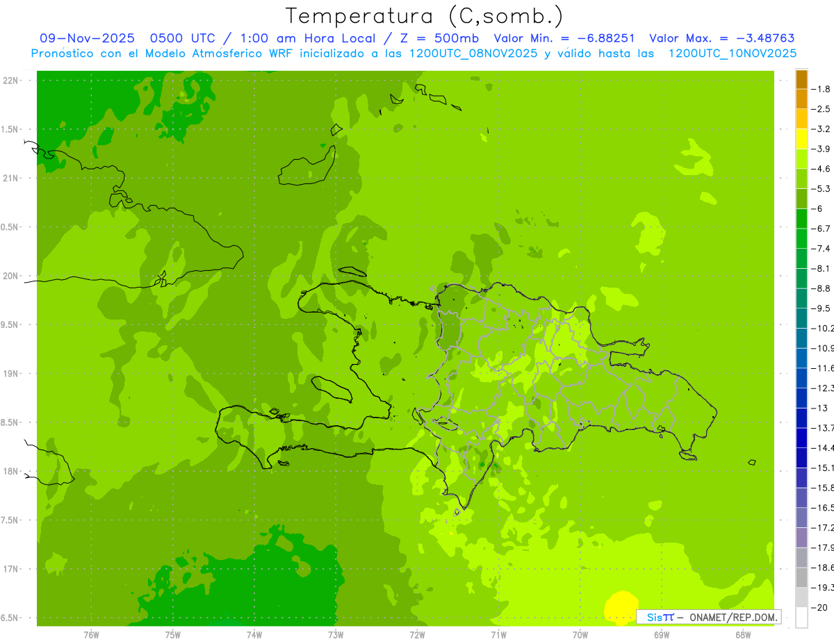Click the '69W' longitude axis label
Image resolution: width=834 pixels, height=644 pixels.
pyautogui.click(x=662, y=635)
